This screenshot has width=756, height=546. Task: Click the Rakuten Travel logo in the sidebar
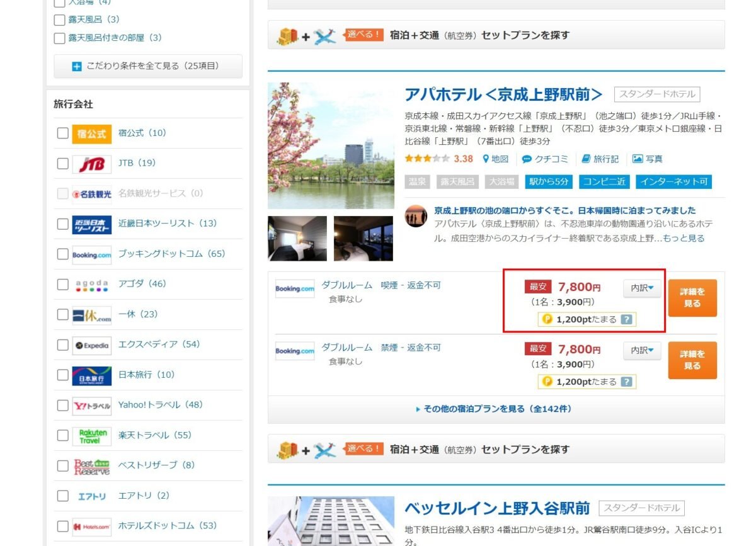click(91, 436)
